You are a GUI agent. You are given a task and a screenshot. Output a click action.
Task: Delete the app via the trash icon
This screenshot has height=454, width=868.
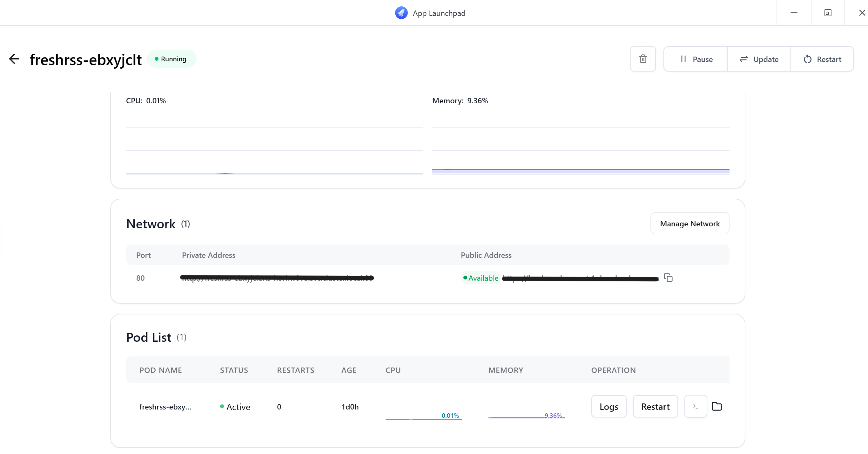[x=643, y=59]
